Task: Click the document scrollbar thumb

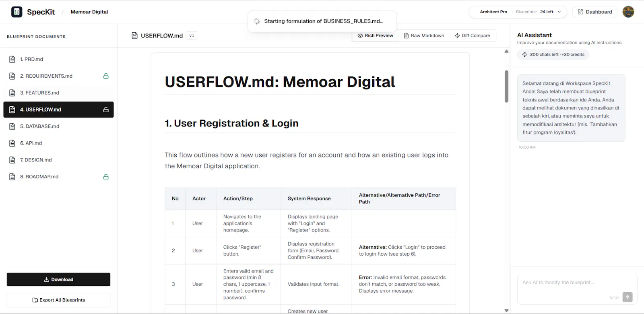Action: pos(506,87)
